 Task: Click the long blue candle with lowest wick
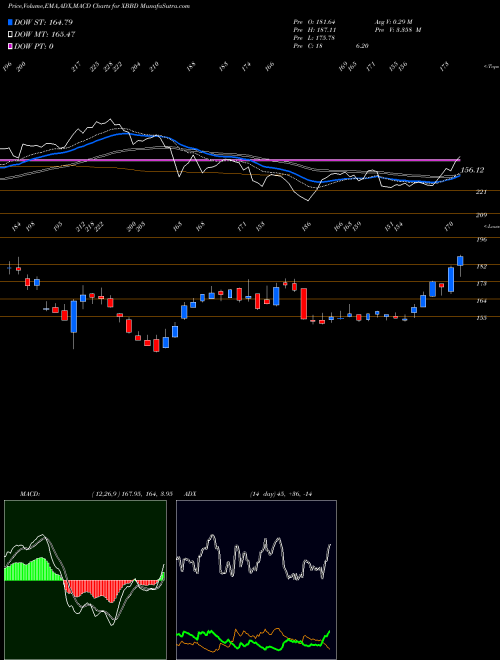click(74, 317)
